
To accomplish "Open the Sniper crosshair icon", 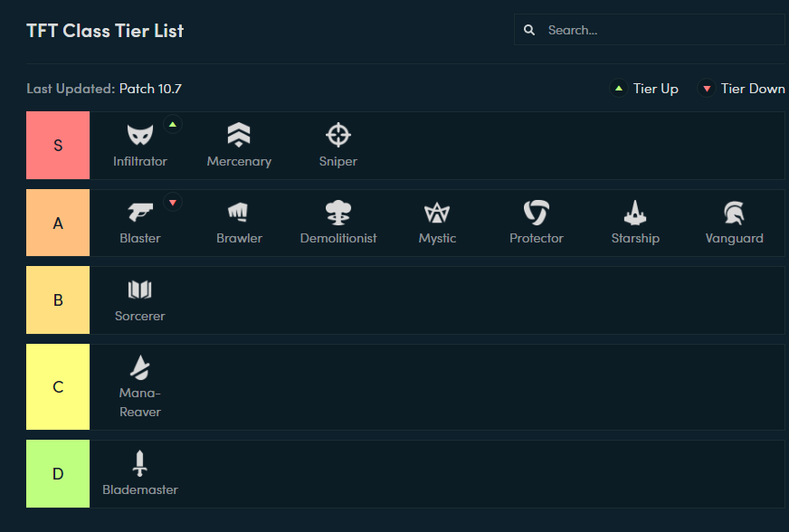I will 338,135.
